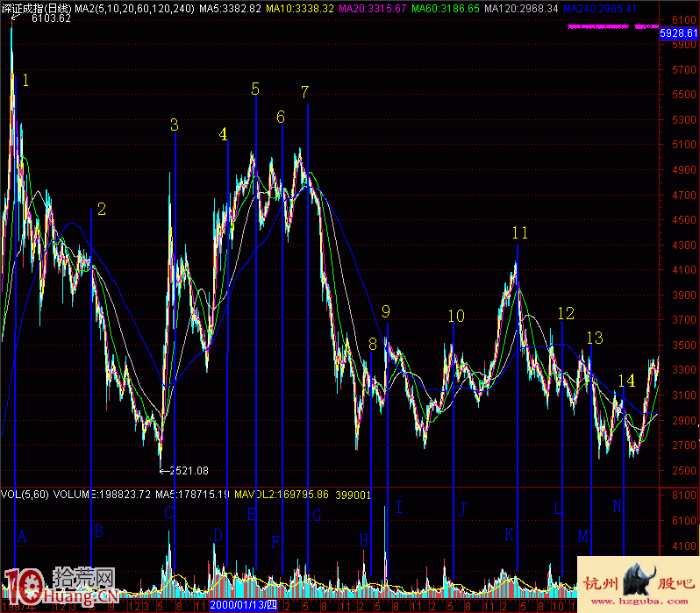Viewport: 700px width, 613px height.
Task: Select the MA2(5,10,20,60,120,240) indicator label
Action: pos(134,8)
